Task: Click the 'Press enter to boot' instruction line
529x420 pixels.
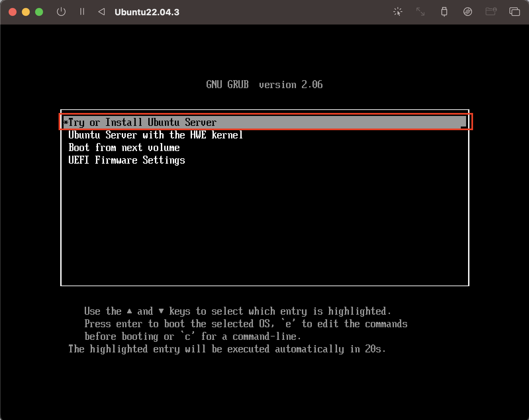Action: (x=246, y=324)
